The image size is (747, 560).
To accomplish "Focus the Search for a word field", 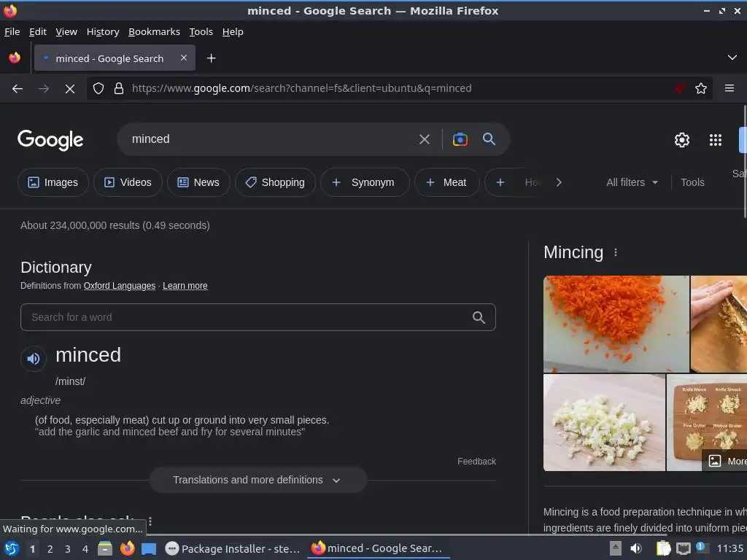I will tap(258, 317).
